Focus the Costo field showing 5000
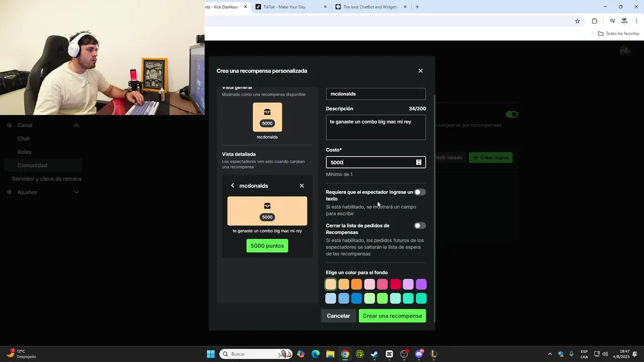Viewport: 644px width, 362px height. [376, 162]
